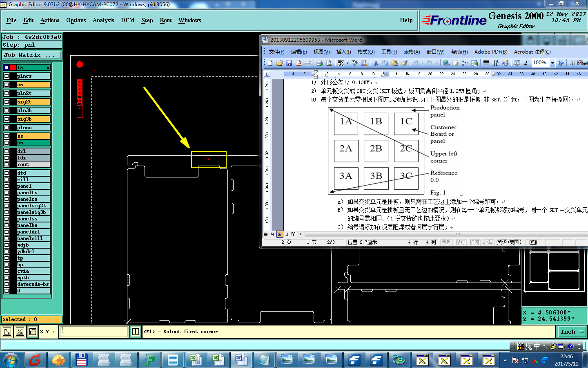This screenshot has height=368, width=588.
Task: Open the 繁 conversion dropdown arrow in Word
Action: [347, 63]
